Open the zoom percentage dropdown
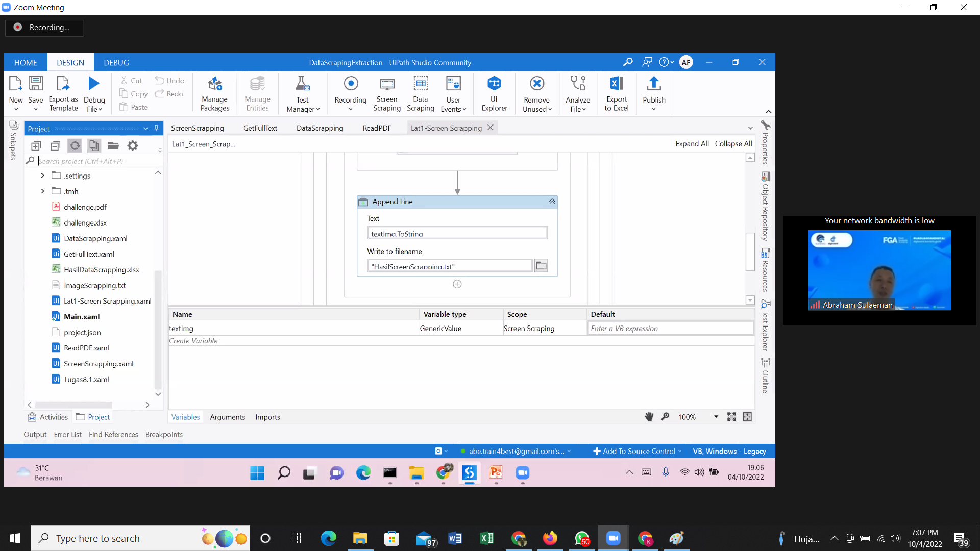The width and height of the screenshot is (980, 551). (x=716, y=417)
